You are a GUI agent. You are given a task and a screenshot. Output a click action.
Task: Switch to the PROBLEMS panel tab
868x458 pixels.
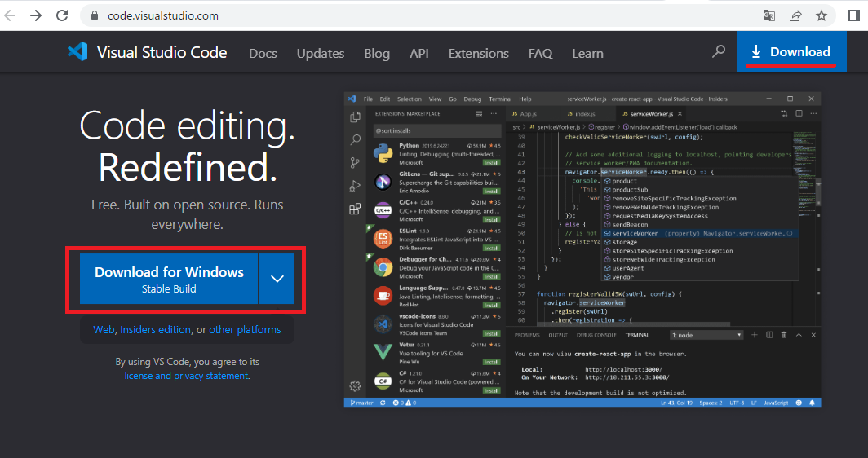point(527,335)
